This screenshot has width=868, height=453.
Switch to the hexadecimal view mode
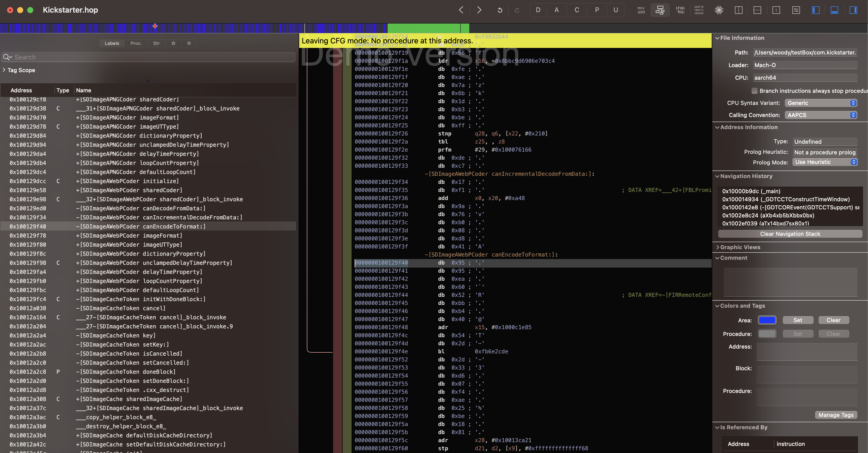699,10
